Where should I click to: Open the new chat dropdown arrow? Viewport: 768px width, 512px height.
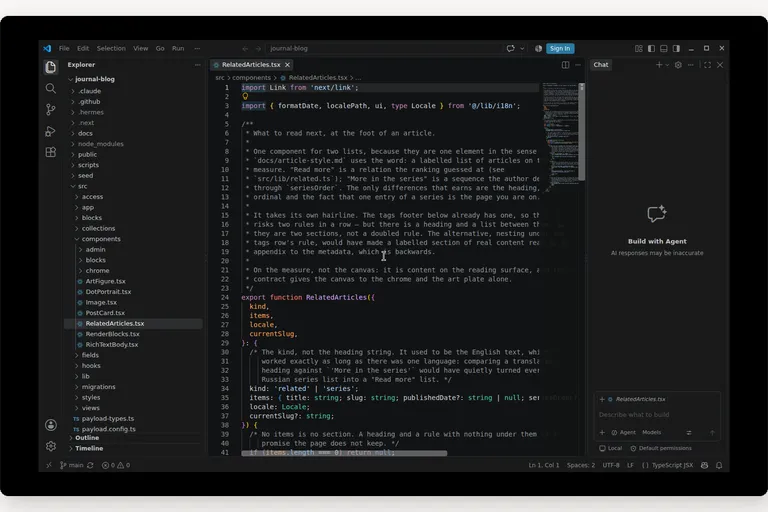667,65
